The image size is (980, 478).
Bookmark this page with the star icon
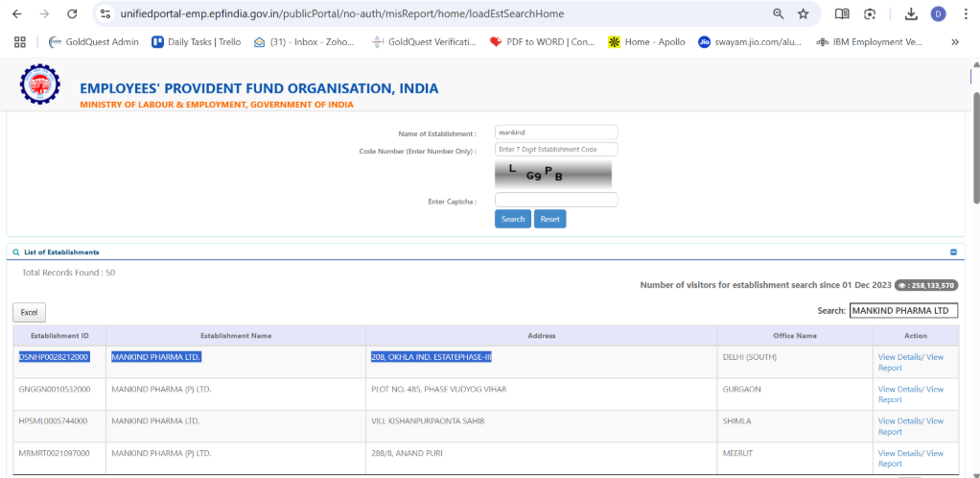(804, 14)
